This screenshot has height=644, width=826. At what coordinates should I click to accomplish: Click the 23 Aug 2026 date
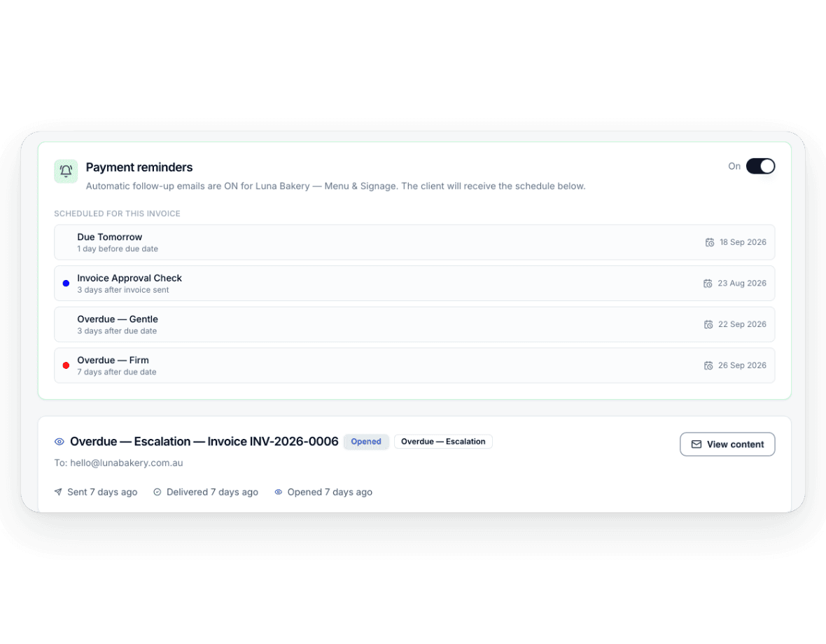pos(742,283)
